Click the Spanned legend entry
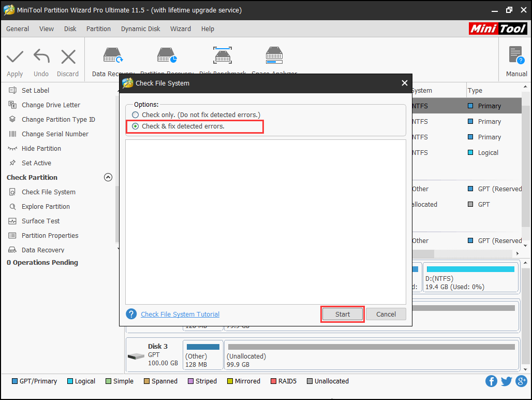 coord(160,381)
